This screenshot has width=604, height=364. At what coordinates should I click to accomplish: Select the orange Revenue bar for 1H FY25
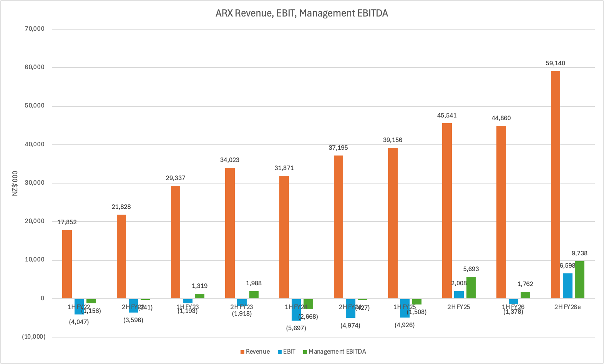click(393, 223)
